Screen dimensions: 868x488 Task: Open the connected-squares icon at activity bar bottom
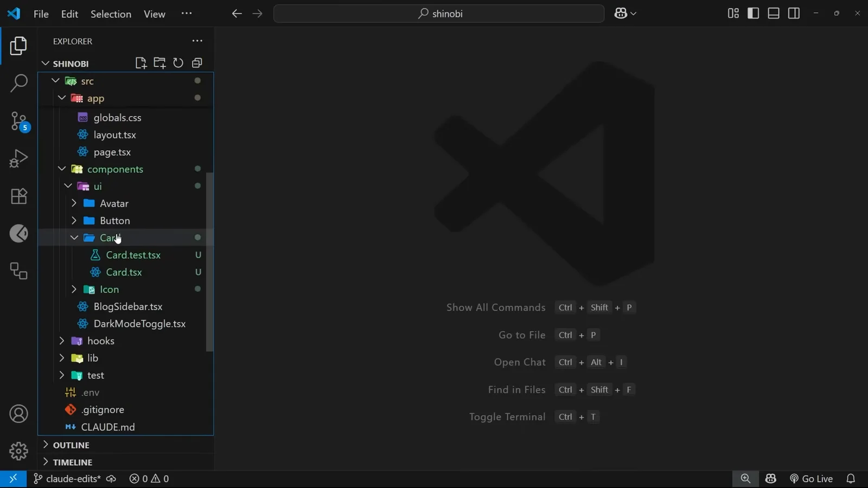point(18,271)
